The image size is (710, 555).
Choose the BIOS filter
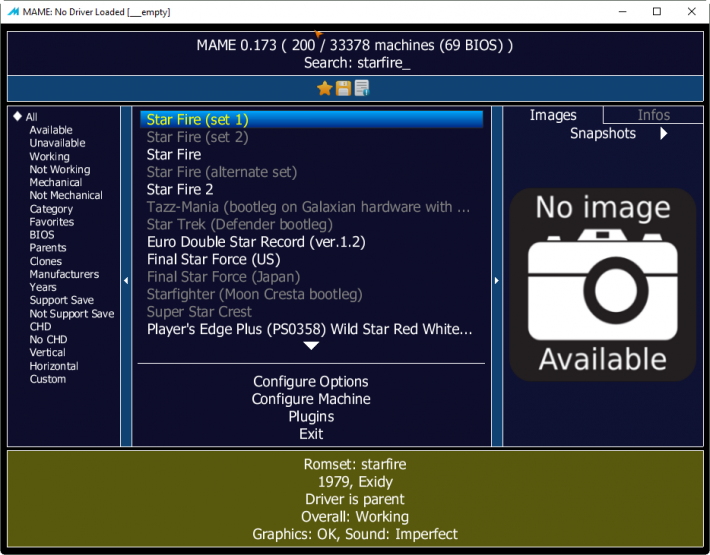coord(42,235)
